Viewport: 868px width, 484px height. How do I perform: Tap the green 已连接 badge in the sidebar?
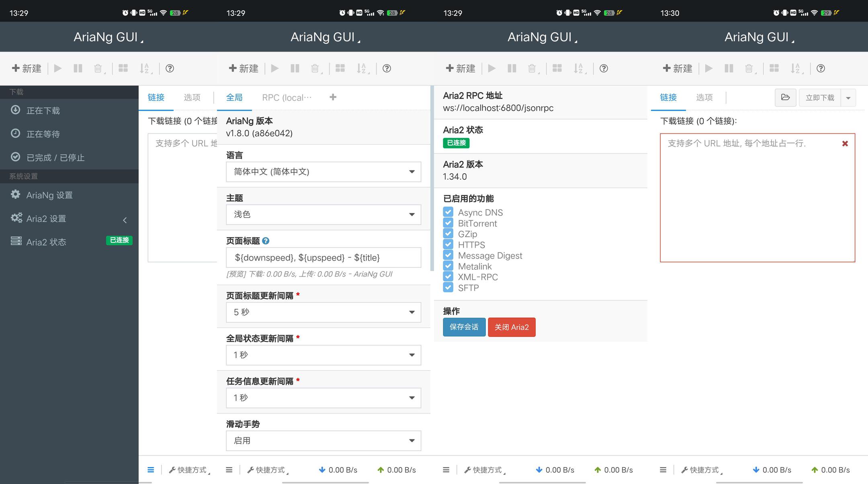(x=119, y=240)
